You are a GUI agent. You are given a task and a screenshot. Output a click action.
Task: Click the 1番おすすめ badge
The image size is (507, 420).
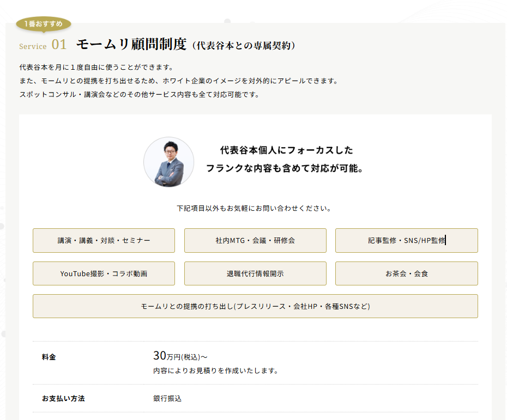tap(44, 25)
